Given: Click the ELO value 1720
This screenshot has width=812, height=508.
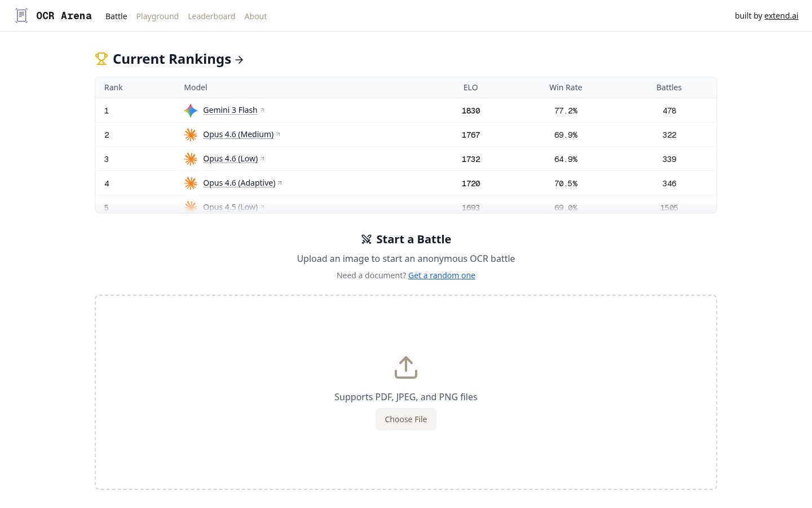Looking at the screenshot, I should 471,183.
